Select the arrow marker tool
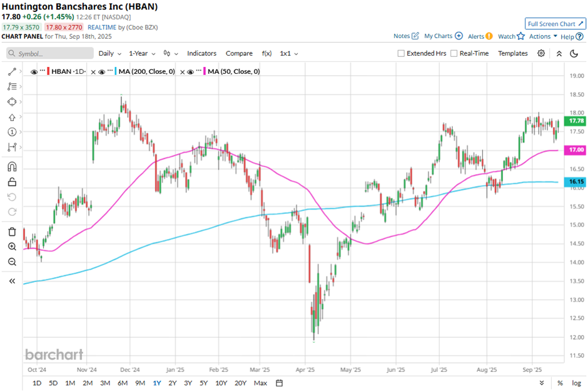 coord(12,118)
